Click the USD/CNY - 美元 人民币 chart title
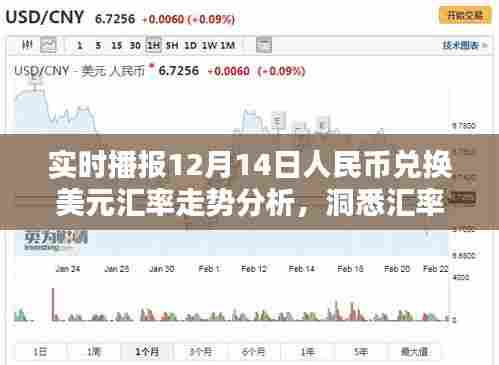Image resolution: width=499 pixels, height=365 pixels. 79,71
